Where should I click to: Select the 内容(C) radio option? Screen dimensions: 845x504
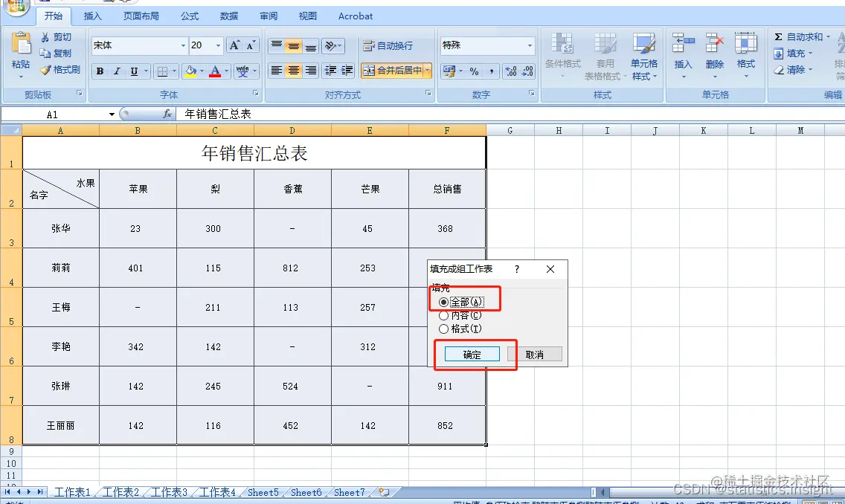(443, 315)
